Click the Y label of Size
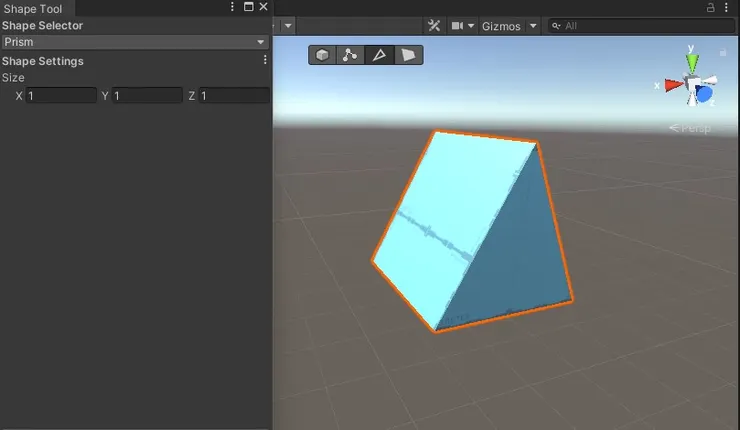Image resolution: width=740 pixels, height=430 pixels. [x=105, y=96]
